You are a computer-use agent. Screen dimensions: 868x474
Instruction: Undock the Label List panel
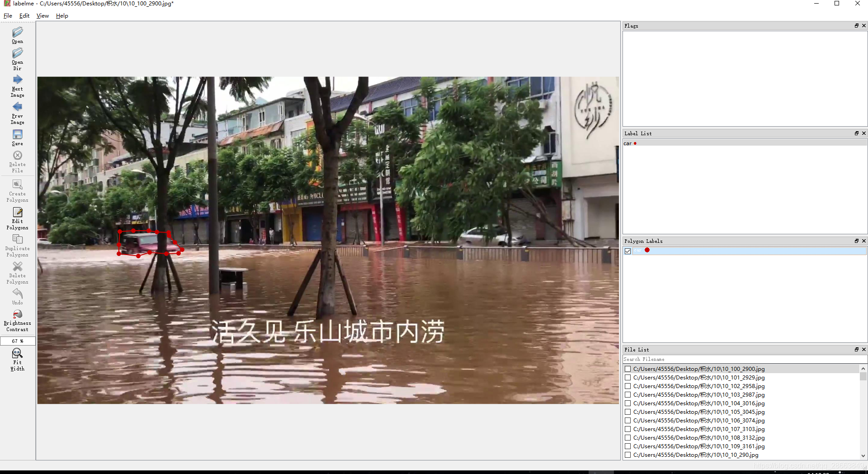[856, 133]
